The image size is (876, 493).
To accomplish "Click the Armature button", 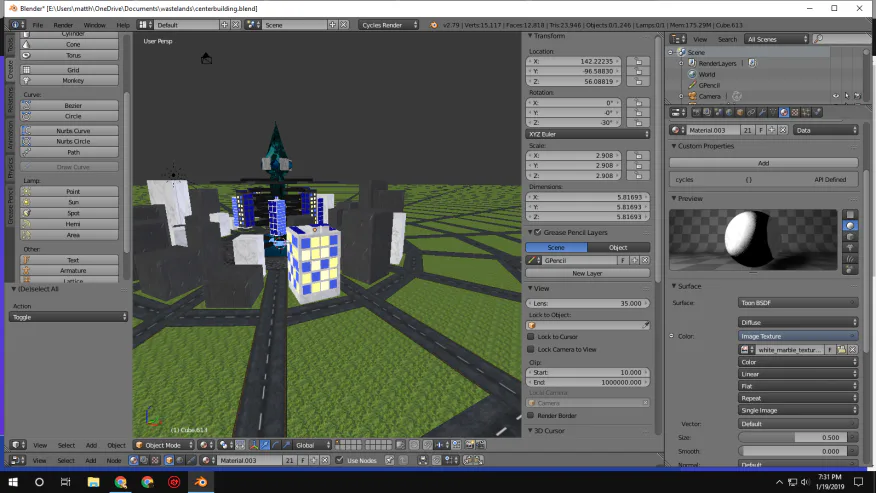I will click(69, 271).
